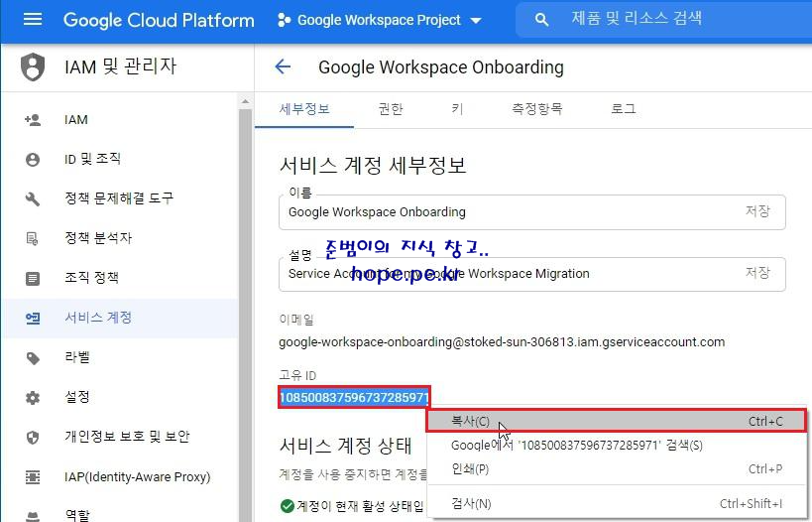Open 조직 정책 in the sidebar
Screen dimensions: 812x522
pos(120,278)
